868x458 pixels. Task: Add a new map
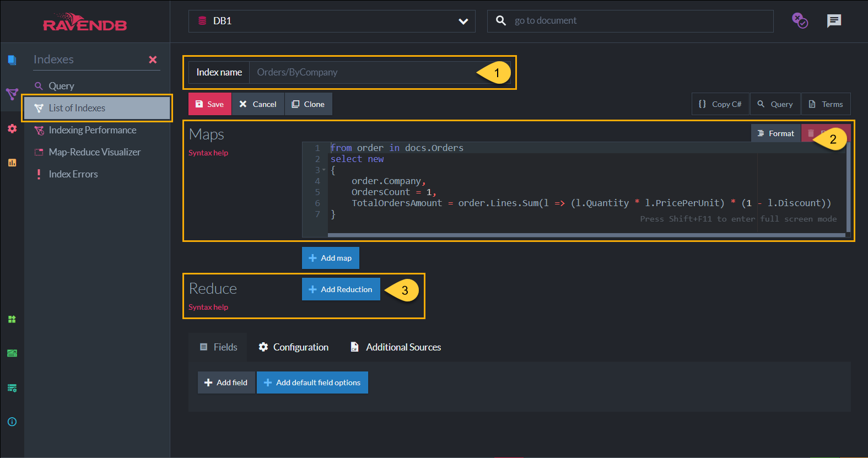pos(331,258)
